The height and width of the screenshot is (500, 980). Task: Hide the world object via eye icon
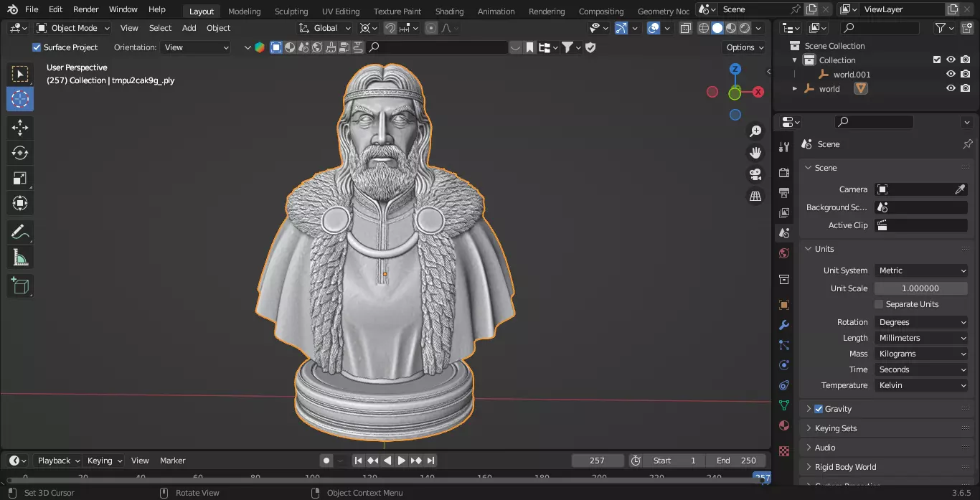pyautogui.click(x=951, y=89)
